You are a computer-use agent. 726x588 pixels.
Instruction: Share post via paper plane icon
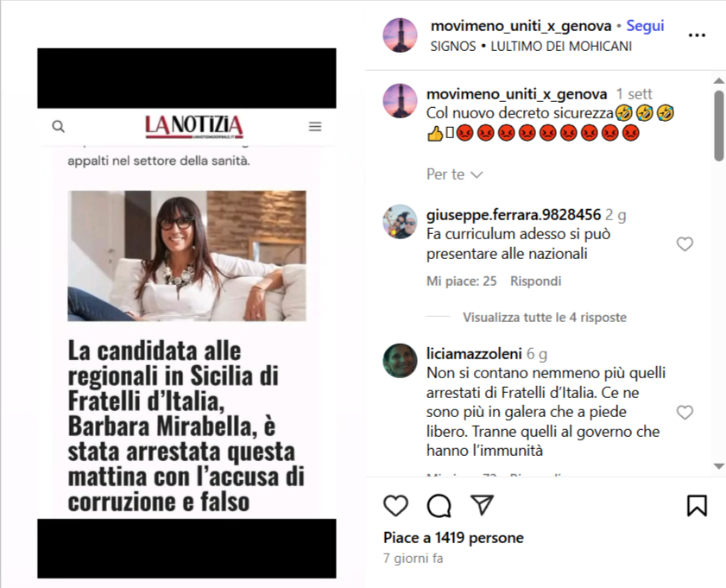coord(482,504)
